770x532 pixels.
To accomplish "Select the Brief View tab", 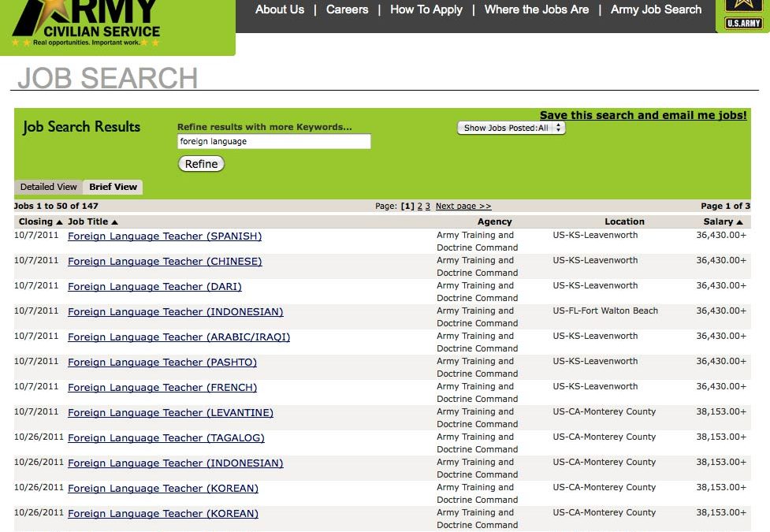I will click(113, 187).
